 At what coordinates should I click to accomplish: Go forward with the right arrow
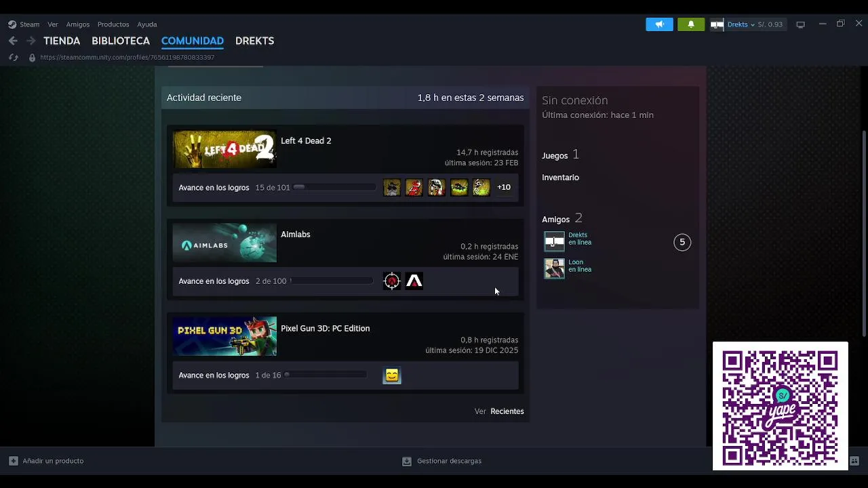pyautogui.click(x=31, y=41)
